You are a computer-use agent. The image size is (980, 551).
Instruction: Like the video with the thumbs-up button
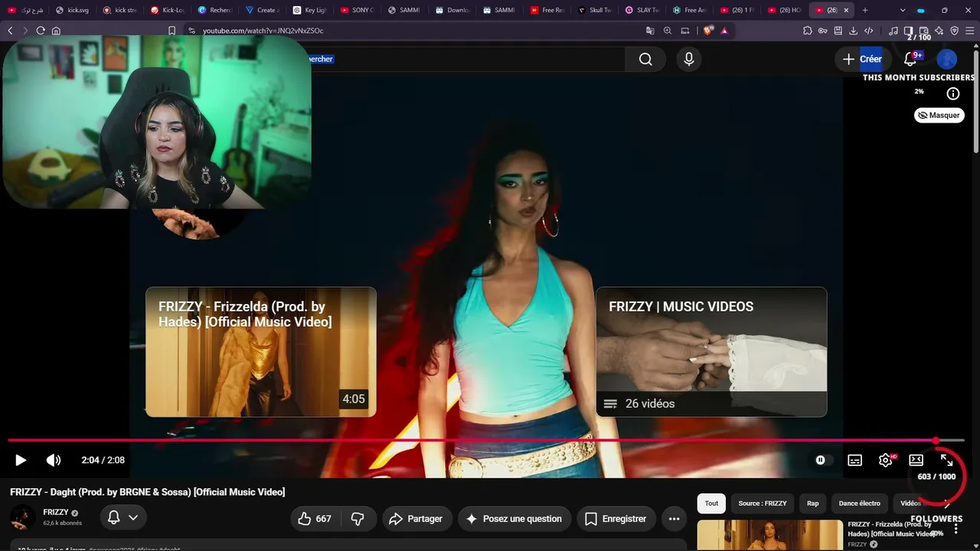click(315, 519)
